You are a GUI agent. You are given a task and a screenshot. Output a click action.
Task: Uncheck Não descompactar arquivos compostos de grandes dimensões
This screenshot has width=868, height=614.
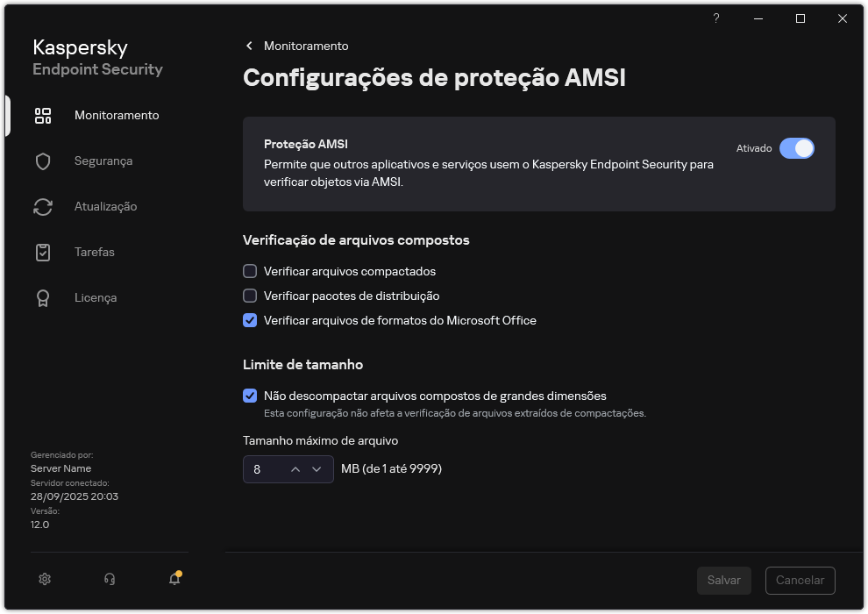(250, 396)
